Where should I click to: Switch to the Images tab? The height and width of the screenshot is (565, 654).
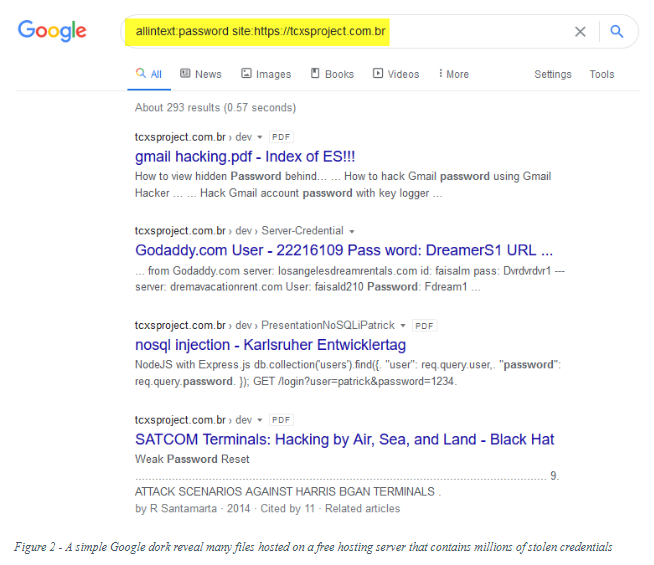(x=266, y=74)
